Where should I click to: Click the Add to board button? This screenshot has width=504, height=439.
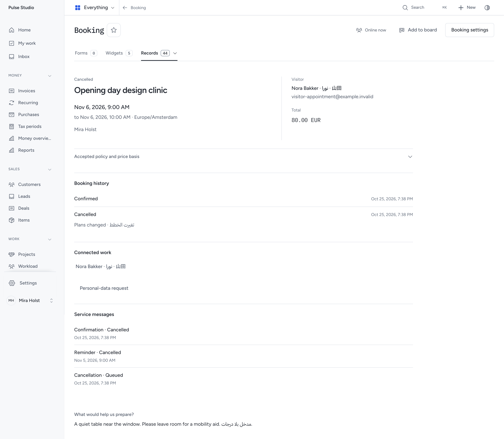(x=418, y=30)
